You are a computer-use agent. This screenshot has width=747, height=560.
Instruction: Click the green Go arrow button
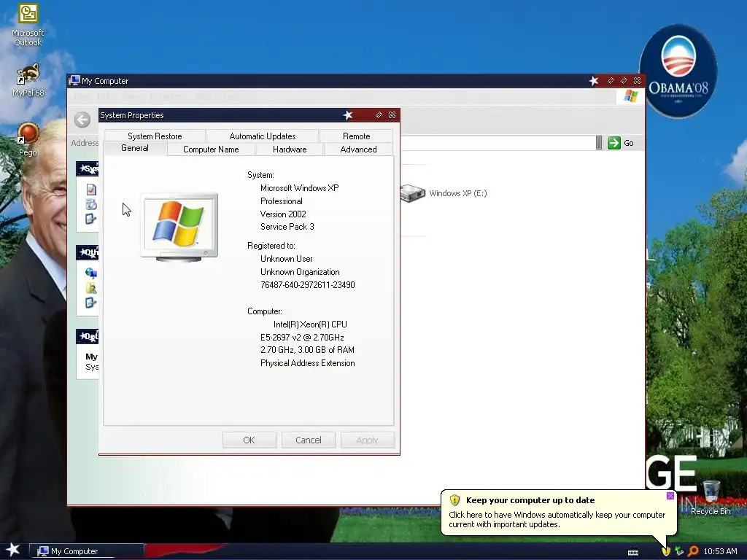point(614,143)
